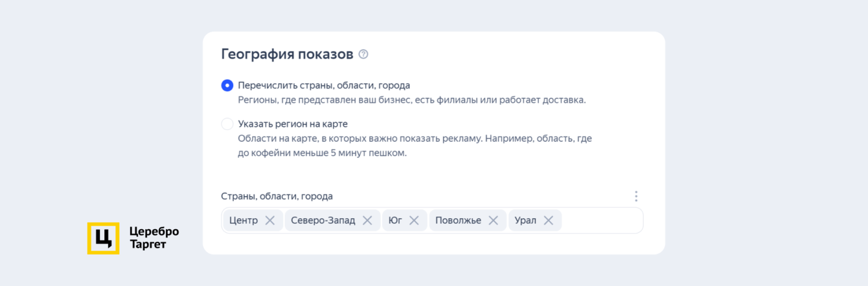Select the Перечислить страны, области, города radio button
Viewport: 868px width, 286px height.
click(x=227, y=85)
